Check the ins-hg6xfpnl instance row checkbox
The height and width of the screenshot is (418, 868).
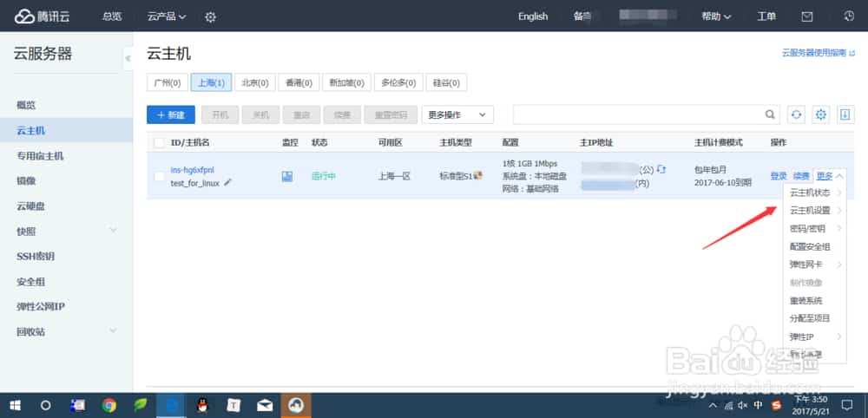coord(159,176)
